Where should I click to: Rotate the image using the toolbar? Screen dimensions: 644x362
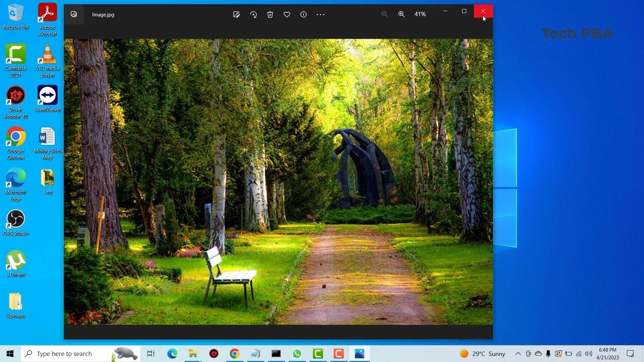pos(254,15)
